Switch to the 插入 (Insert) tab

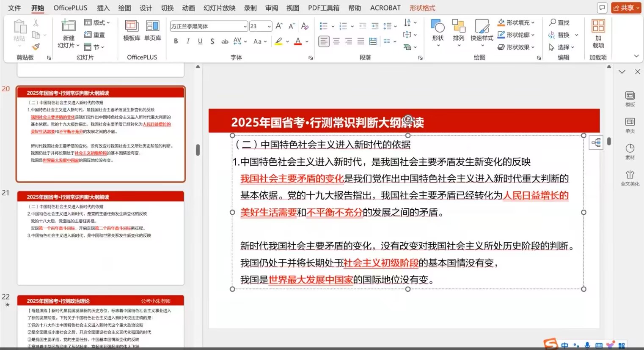click(103, 8)
